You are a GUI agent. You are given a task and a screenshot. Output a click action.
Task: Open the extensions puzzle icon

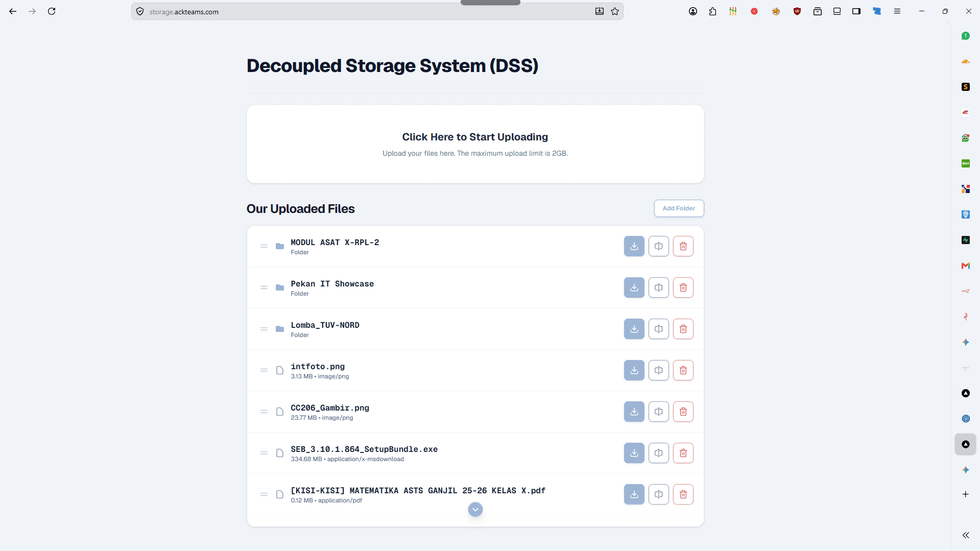(712, 11)
